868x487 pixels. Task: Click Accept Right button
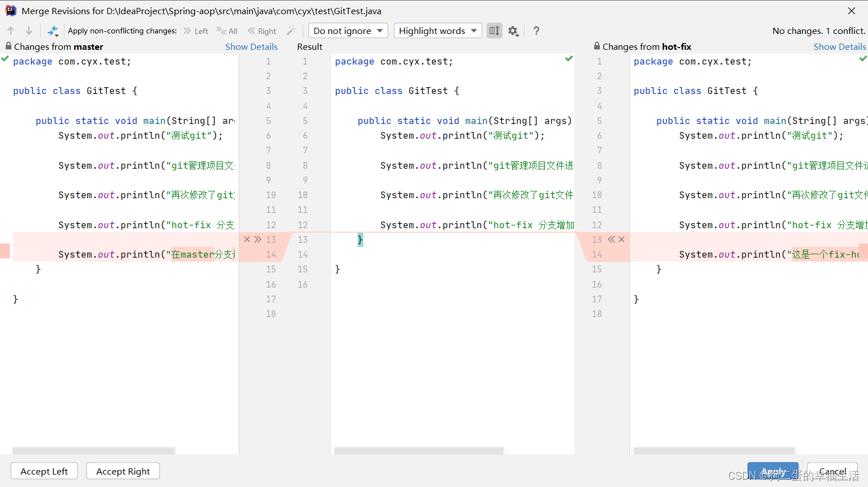pyautogui.click(x=123, y=471)
